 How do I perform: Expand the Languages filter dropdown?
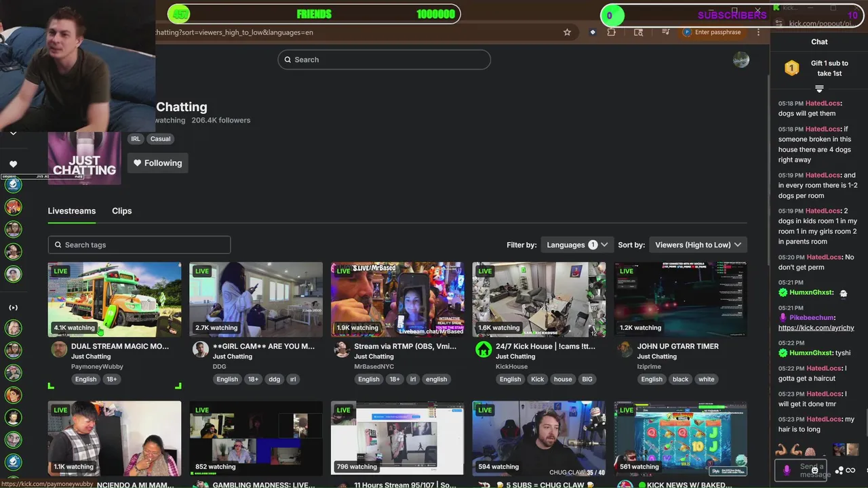point(578,245)
